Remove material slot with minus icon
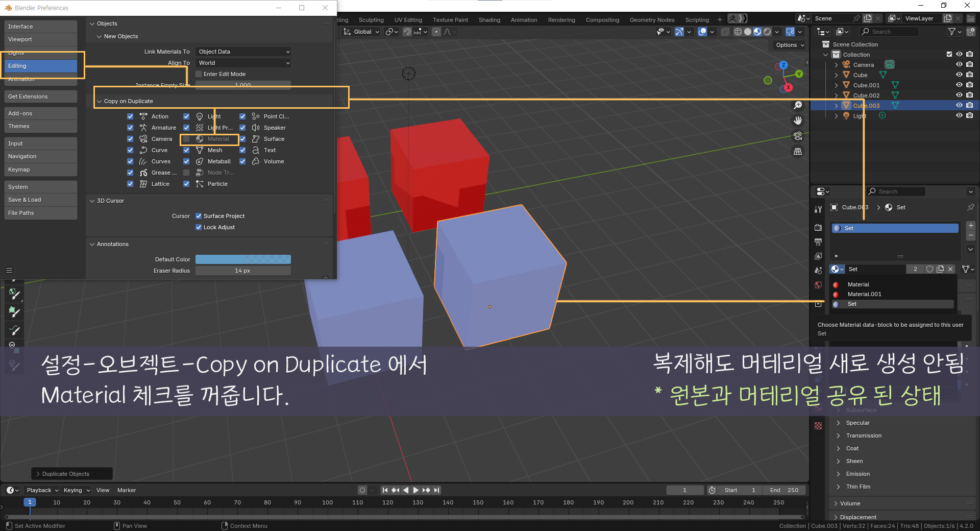Viewport: 980px width, 531px height. point(971,235)
